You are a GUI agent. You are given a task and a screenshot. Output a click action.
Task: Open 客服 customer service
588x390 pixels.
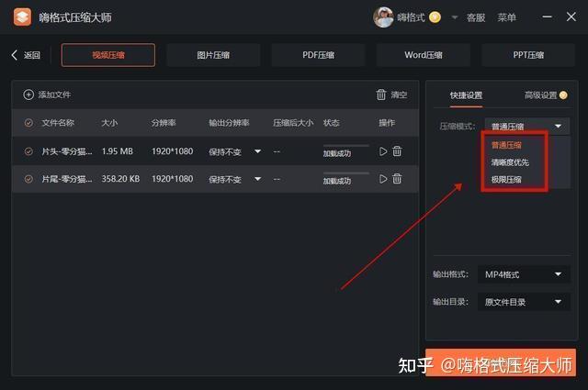pyautogui.click(x=476, y=17)
